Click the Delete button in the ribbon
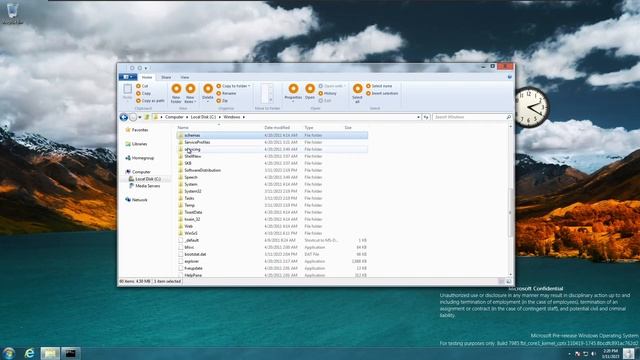Viewport: 640px width, 360px height. 208,92
